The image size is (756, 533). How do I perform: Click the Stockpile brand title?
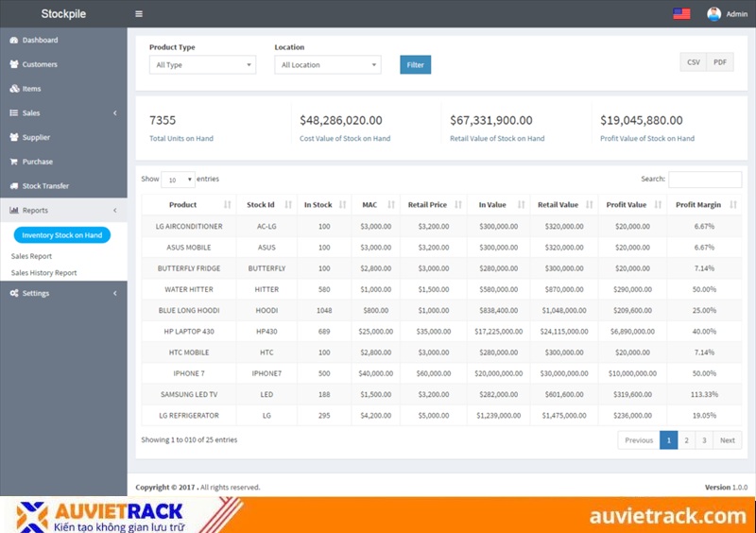(63, 14)
